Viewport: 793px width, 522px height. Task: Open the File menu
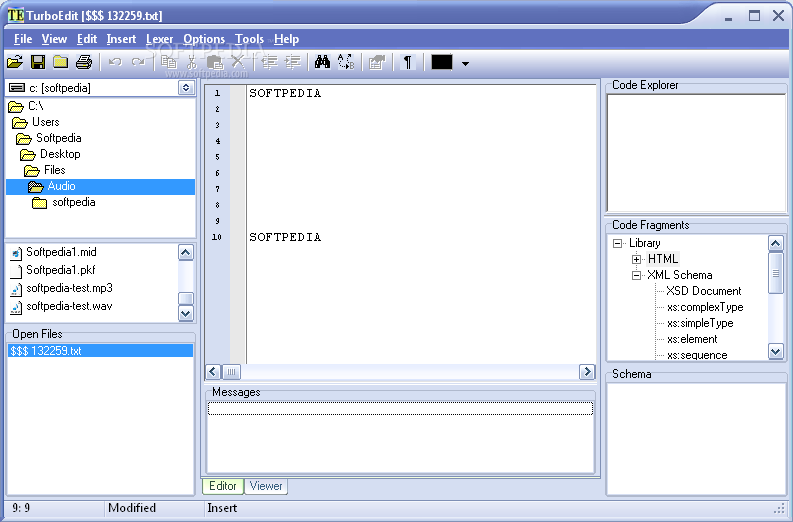23,39
